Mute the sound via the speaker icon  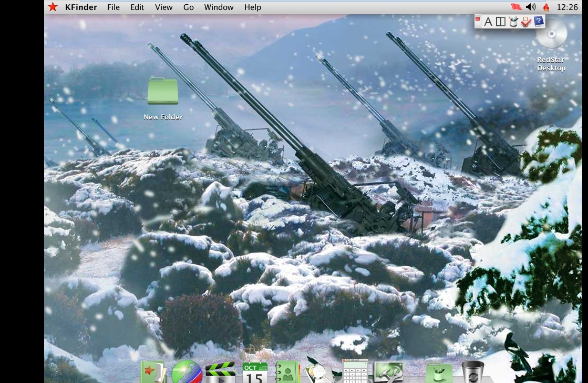point(531,7)
